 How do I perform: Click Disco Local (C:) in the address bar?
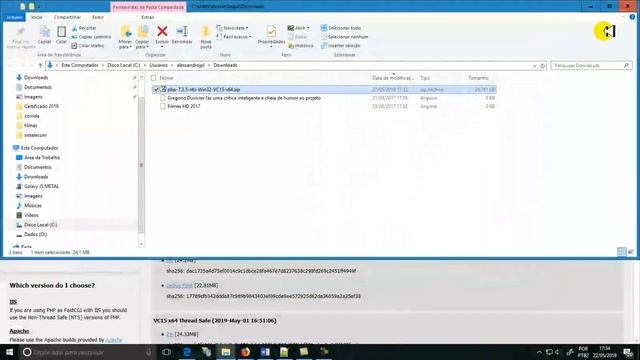tap(124, 65)
